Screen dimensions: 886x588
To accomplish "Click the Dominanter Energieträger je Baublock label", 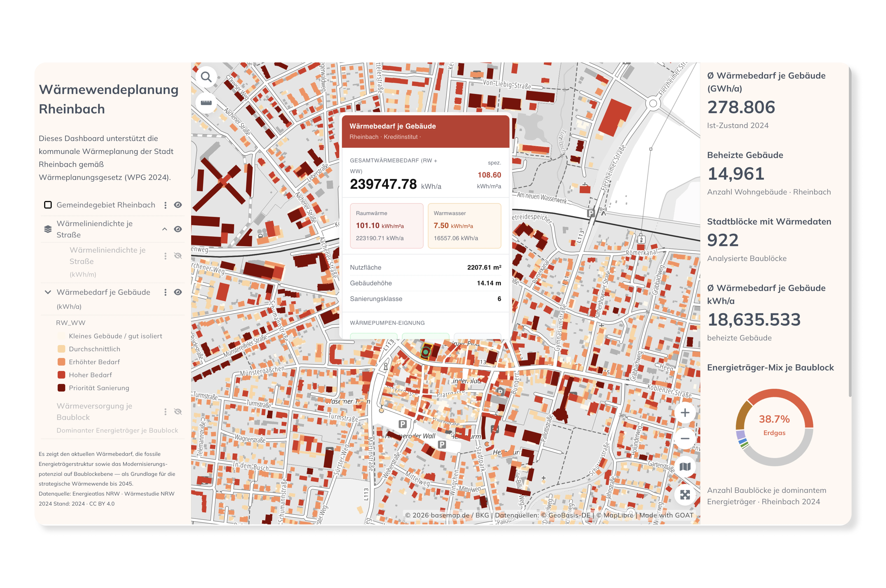I will point(117,430).
